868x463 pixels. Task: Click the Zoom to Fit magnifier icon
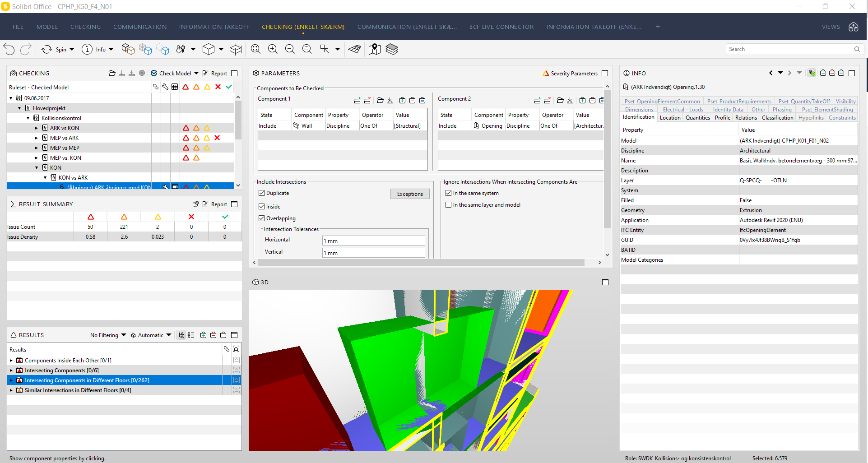tap(255, 49)
